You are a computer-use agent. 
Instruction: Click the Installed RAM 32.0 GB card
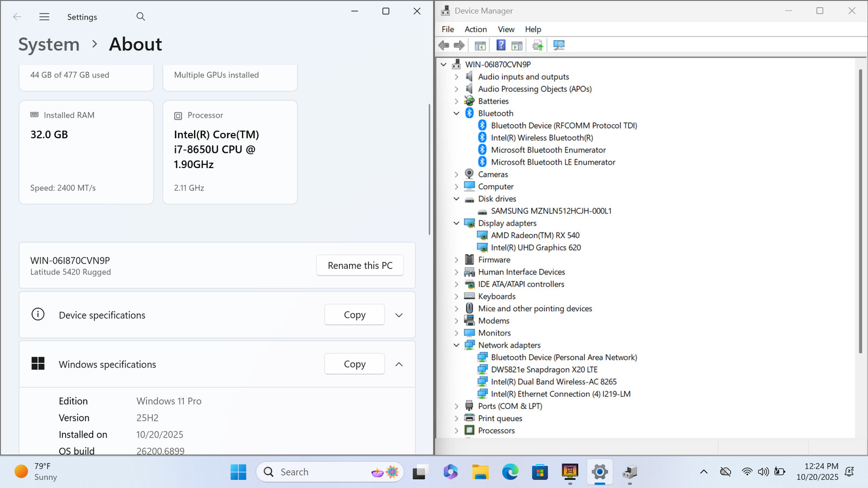(86, 152)
